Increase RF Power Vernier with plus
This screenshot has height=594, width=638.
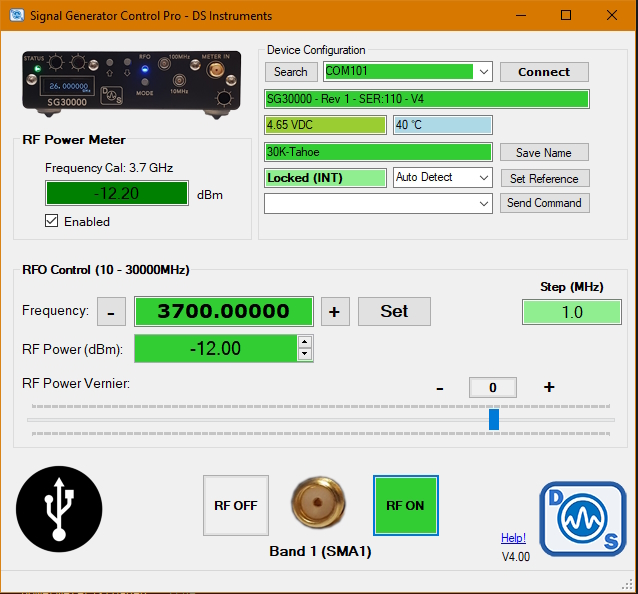click(549, 387)
